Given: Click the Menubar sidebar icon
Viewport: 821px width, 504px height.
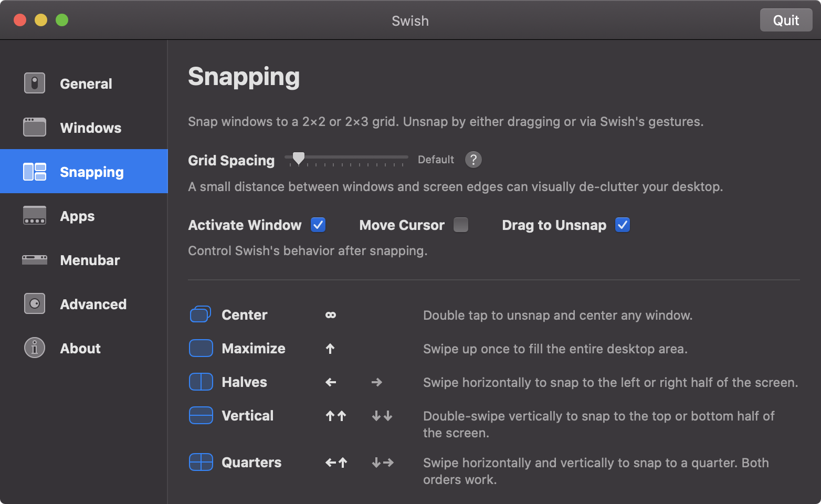Looking at the screenshot, I should (34, 259).
